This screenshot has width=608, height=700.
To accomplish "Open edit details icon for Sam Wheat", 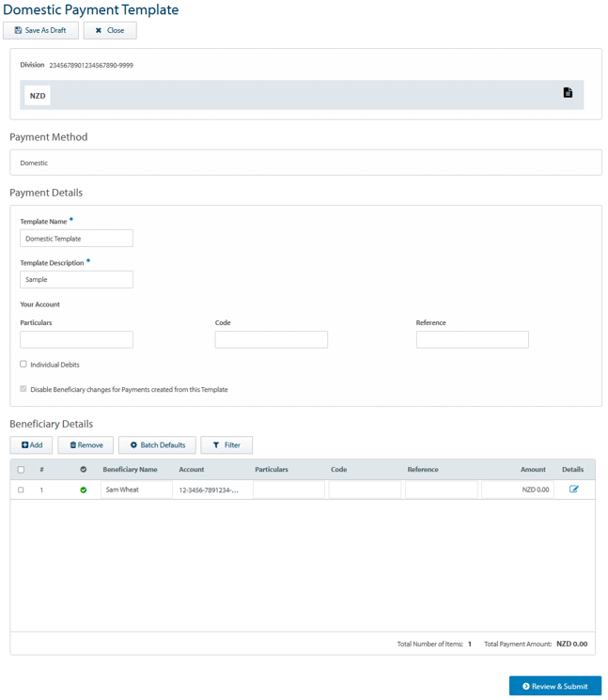I will [573, 489].
